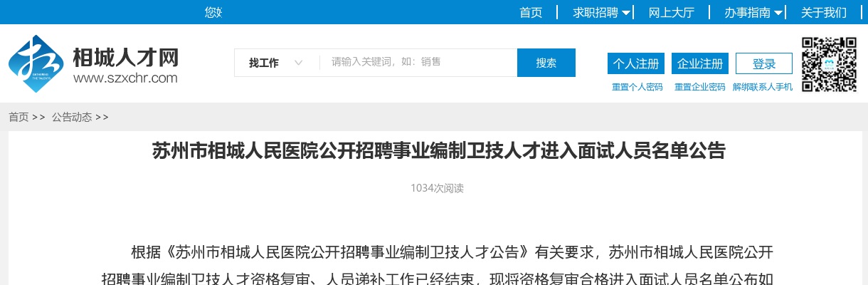868x285 pixels.
Task: Click the 搜索 button
Action: [546, 63]
